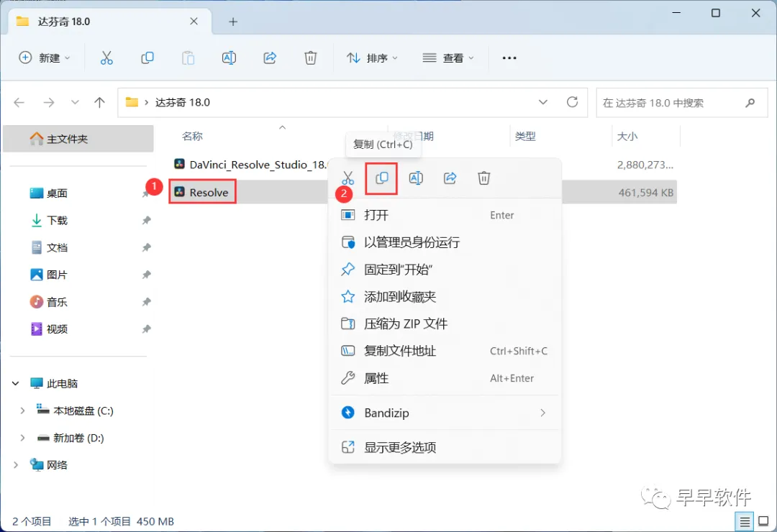Open 属性 from the context menu
777x532 pixels.
pos(445,378)
